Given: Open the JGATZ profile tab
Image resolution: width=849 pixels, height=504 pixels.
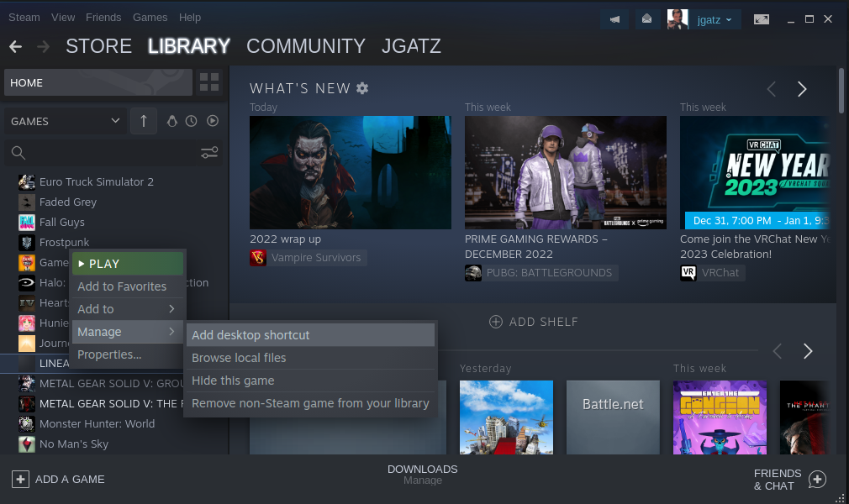Looking at the screenshot, I should coord(412,46).
